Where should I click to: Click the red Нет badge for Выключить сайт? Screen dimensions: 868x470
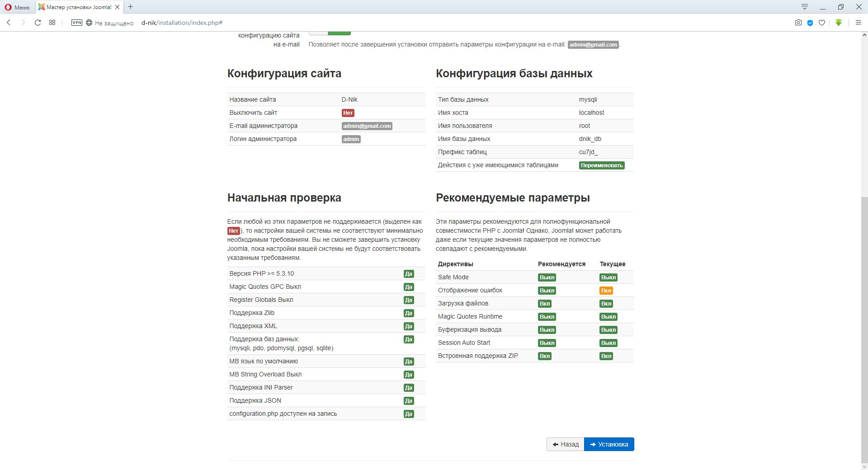coord(348,113)
